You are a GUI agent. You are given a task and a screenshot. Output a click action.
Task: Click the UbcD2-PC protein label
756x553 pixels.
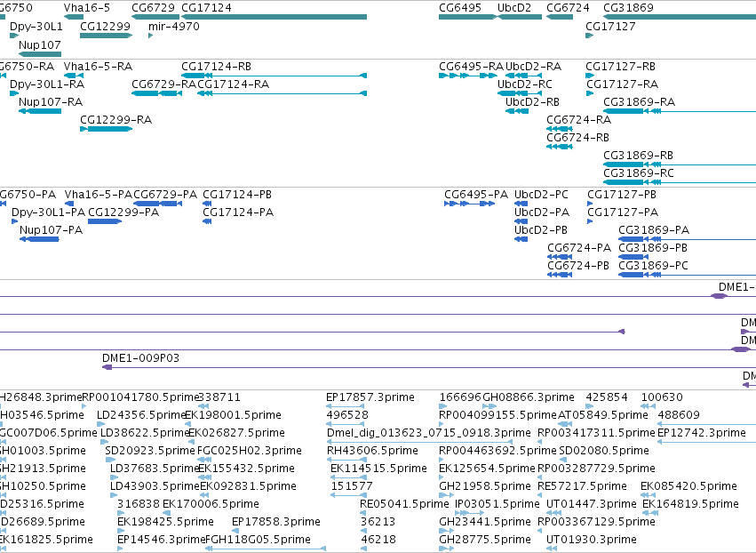click(x=541, y=195)
